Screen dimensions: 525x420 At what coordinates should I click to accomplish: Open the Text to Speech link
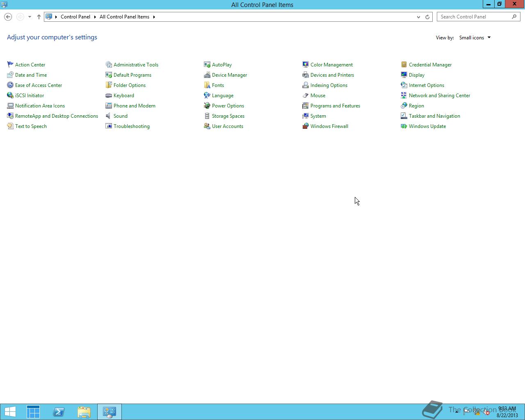coord(31,126)
